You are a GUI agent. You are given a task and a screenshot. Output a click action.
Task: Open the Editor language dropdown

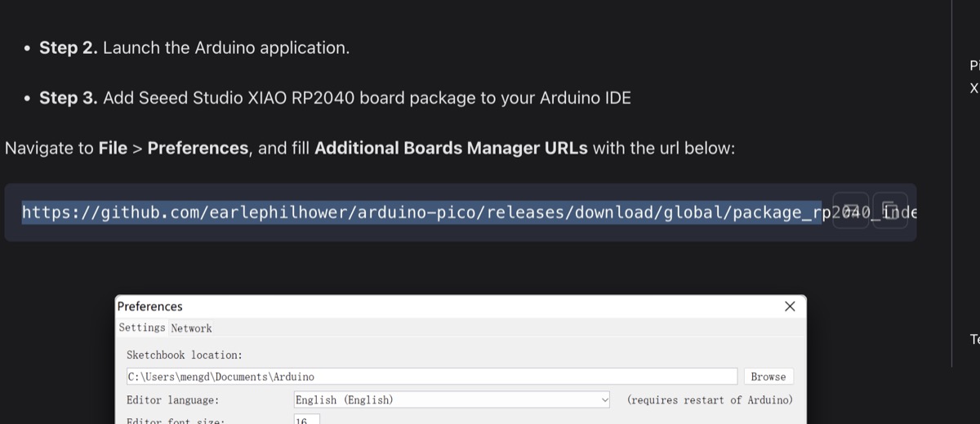click(x=452, y=400)
